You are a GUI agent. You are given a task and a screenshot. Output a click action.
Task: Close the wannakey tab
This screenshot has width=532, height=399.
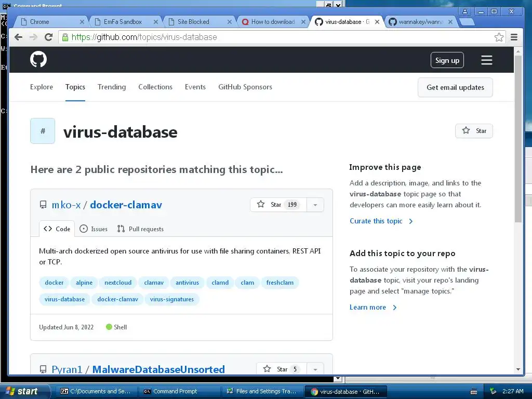tap(450, 22)
